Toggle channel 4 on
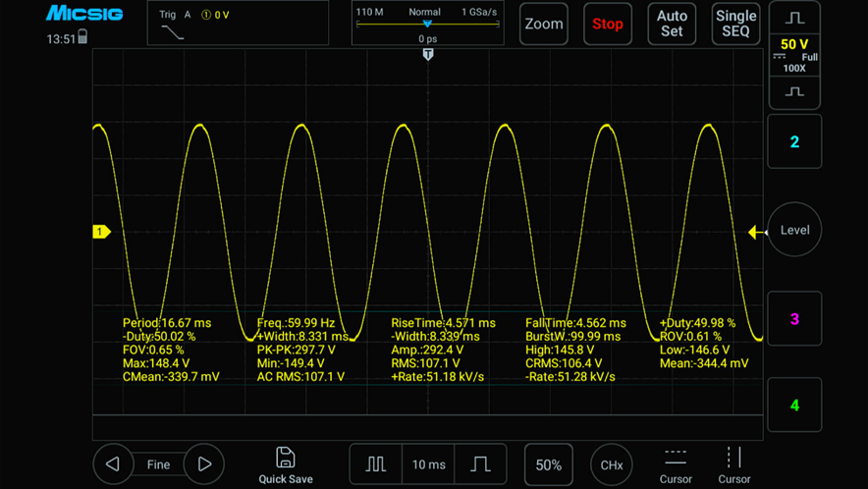Screen dimensions: 868x489 [794, 405]
